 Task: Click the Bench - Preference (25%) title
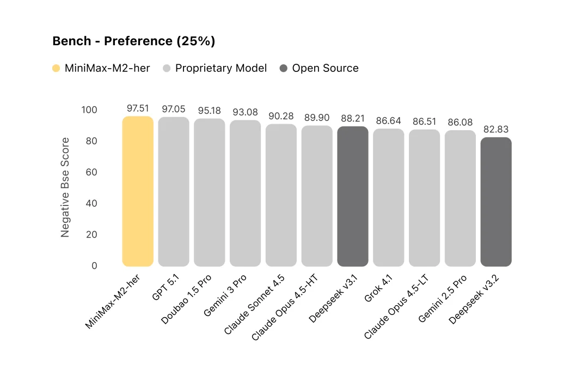[x=133, y=41]
